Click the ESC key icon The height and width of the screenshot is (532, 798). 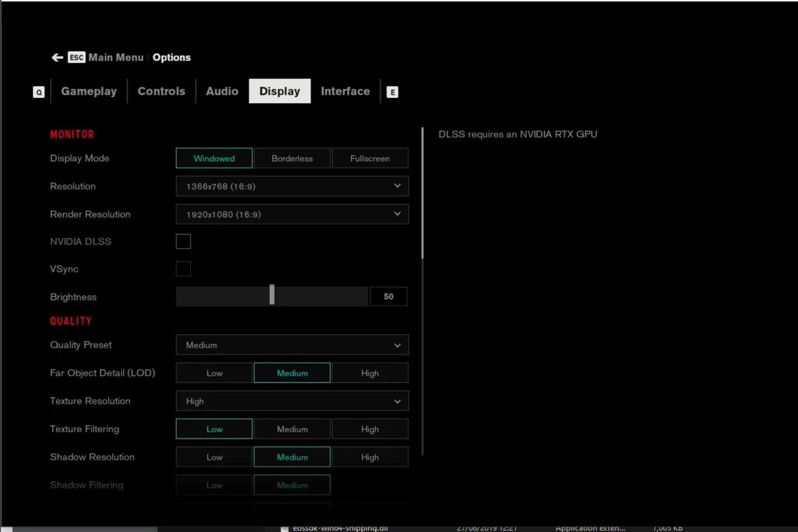76,57
